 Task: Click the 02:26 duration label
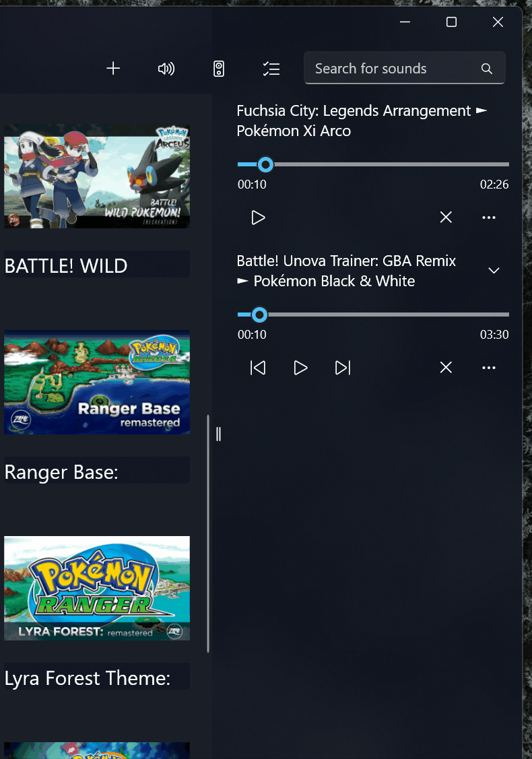[x=494, y=185]
